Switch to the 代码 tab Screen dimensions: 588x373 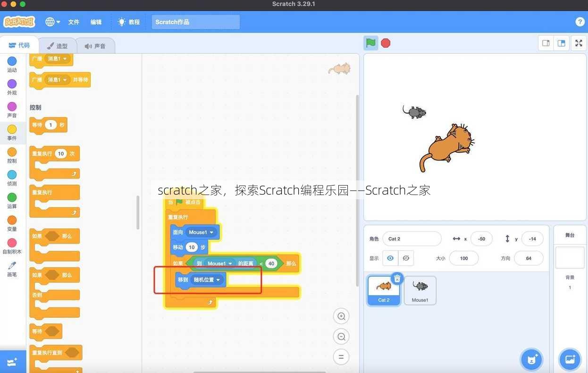tap(19, 45)
